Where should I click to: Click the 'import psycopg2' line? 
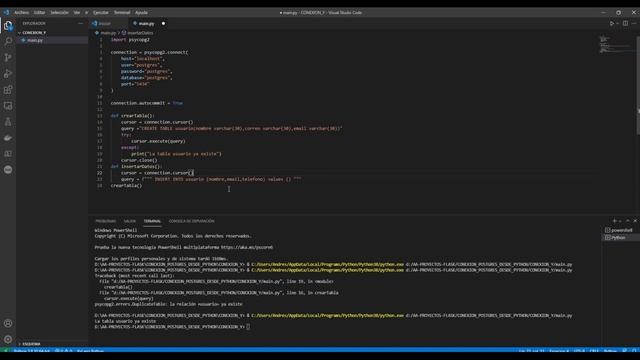tap(130, 40)
